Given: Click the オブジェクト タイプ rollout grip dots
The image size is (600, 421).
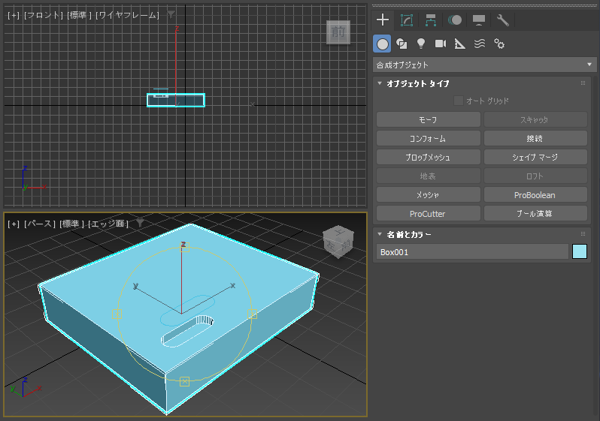Looking at the screenshot, I should [583, 83].
